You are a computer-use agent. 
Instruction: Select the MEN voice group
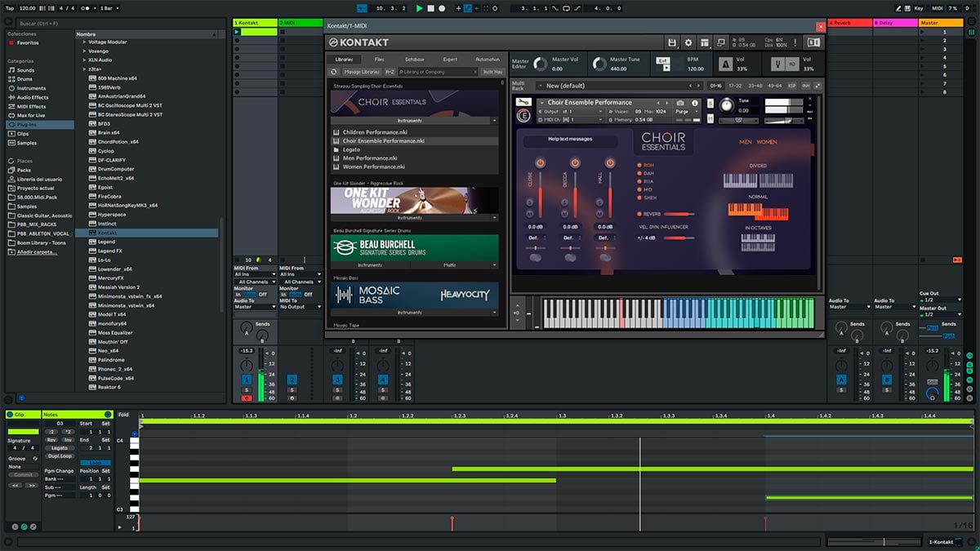point(746,142)
